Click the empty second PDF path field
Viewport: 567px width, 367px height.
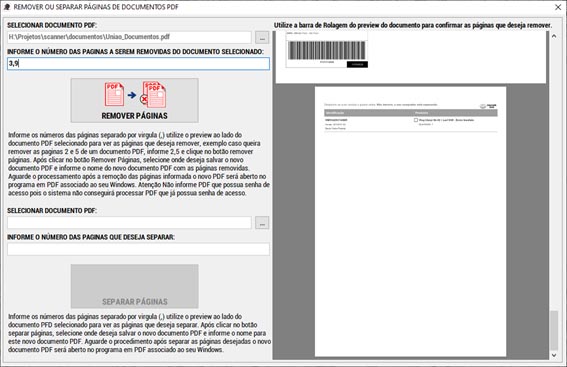point(129,223)
